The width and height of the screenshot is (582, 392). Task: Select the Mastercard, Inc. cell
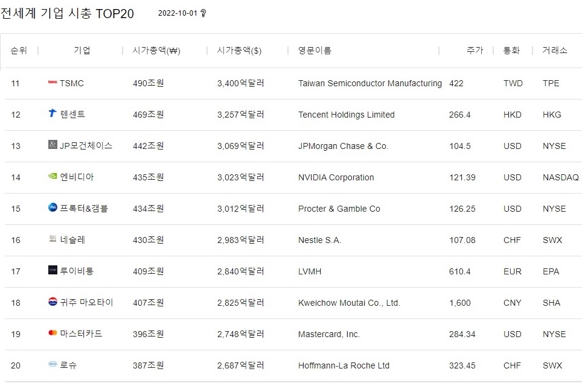[x=329, y=335]
